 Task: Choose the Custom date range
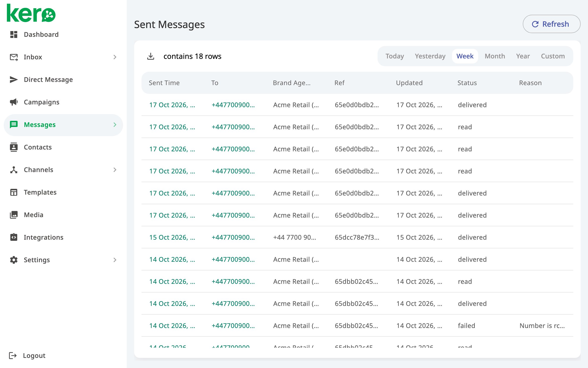553,56
